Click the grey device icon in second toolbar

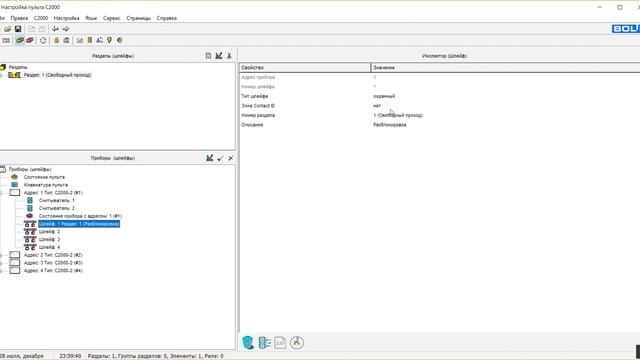point(6,40)
